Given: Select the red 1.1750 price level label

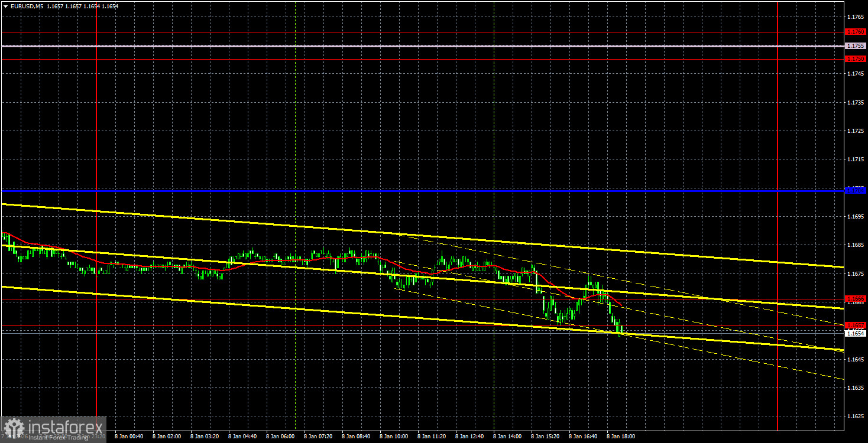Looking at the screenshot, I should (x=856, y=59).
